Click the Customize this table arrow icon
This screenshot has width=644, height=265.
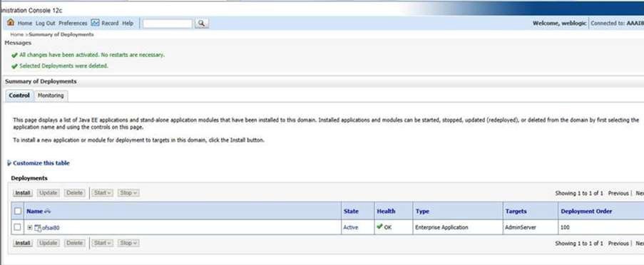[x=9, y=163]
